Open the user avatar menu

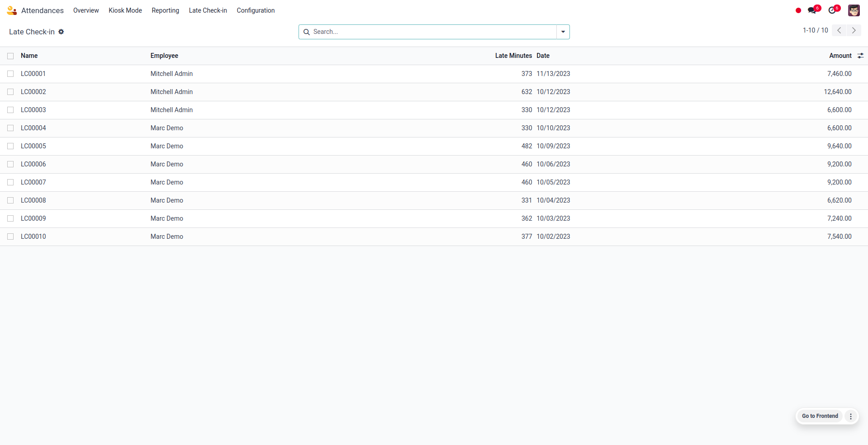(854, 10)
